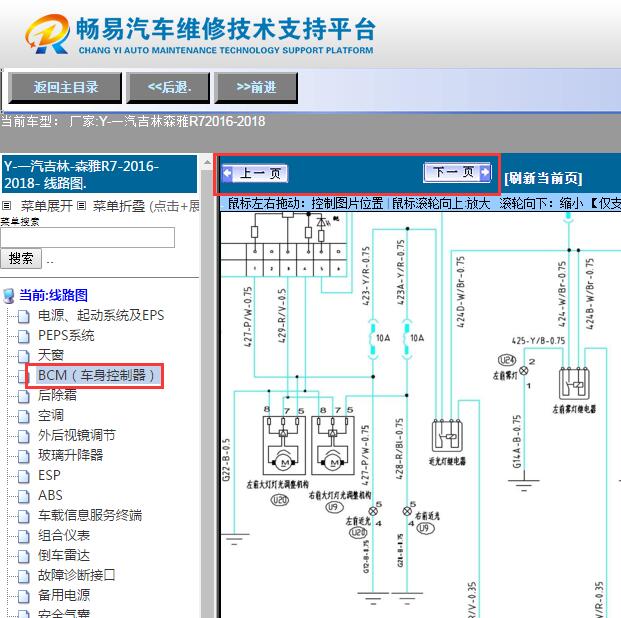Click the sidebar scrollbar up arrow
The width and height of the screenshot is (621, 618).
pyautogui.click(x=207, y=162)
